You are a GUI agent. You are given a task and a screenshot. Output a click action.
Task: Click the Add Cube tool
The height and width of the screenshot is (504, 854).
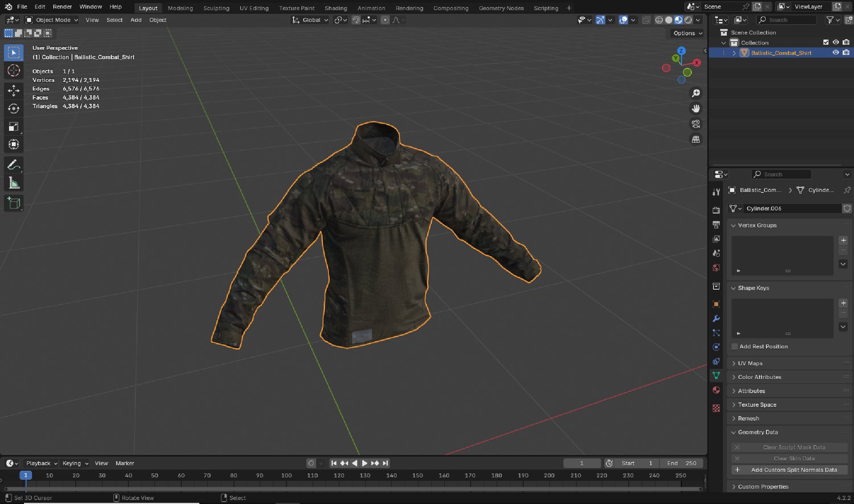coord(14,203)
